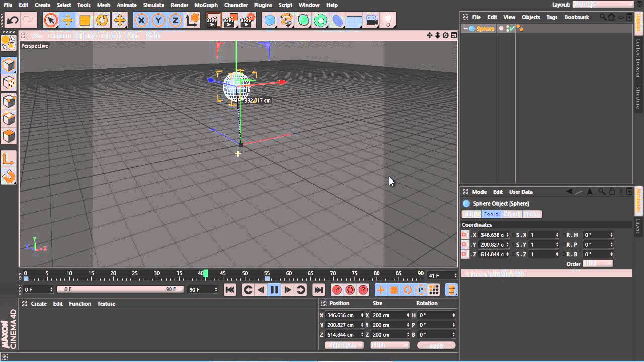The image size is (644, 362).
Task: Toggle the parameter keyframe channel
Action: click(421, 290)
